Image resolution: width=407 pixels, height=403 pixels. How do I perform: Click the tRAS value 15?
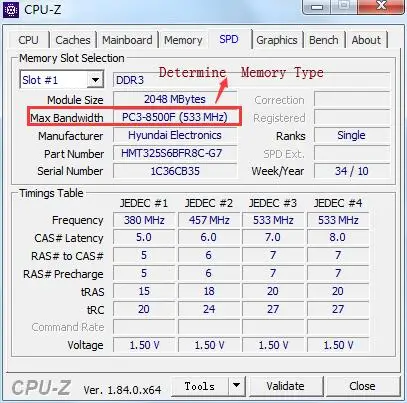(x=144, y=291)
